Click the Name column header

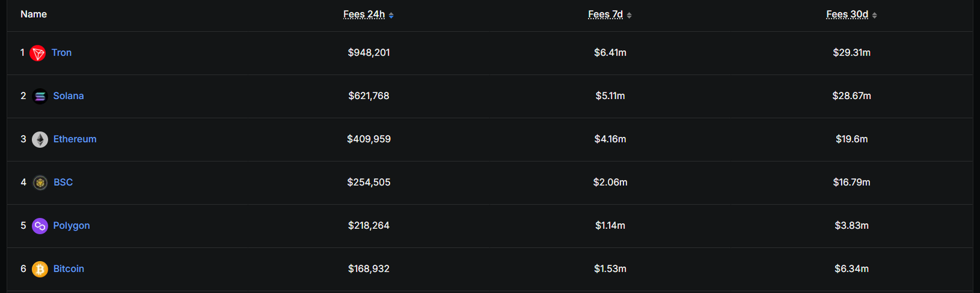pos(34,14)
